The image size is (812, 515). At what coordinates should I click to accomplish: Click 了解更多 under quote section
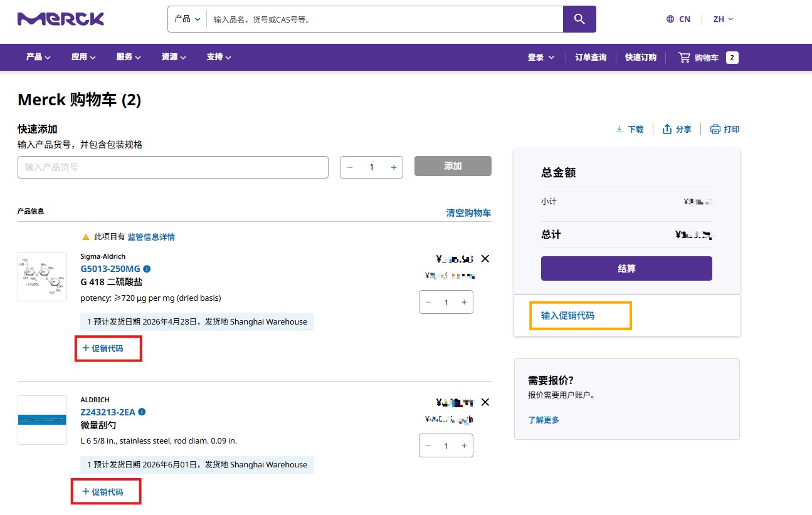point(544,420)
